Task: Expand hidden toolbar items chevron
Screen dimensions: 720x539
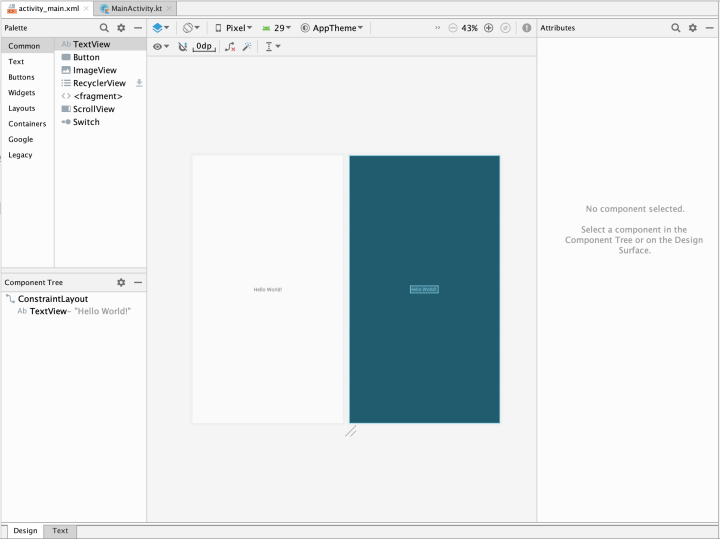Action: (438, 28)
